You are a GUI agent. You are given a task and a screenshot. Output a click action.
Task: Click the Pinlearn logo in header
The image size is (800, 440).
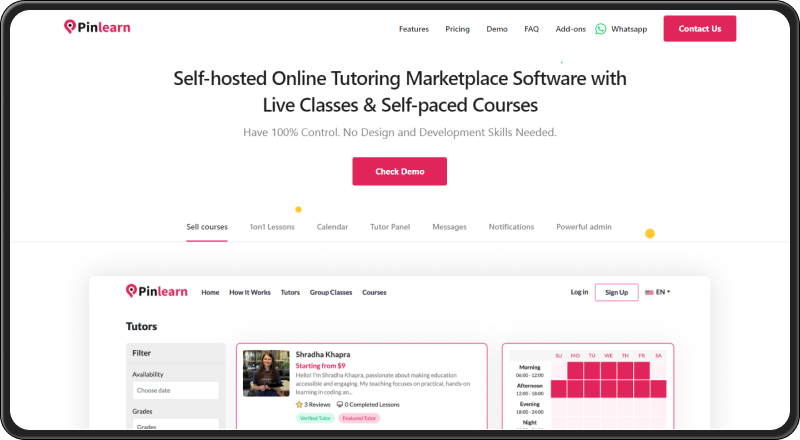[x=97, y=28]
